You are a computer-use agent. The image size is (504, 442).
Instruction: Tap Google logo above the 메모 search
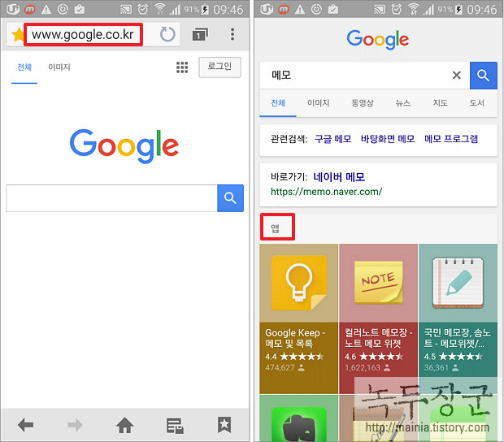[x=378, y=40]
